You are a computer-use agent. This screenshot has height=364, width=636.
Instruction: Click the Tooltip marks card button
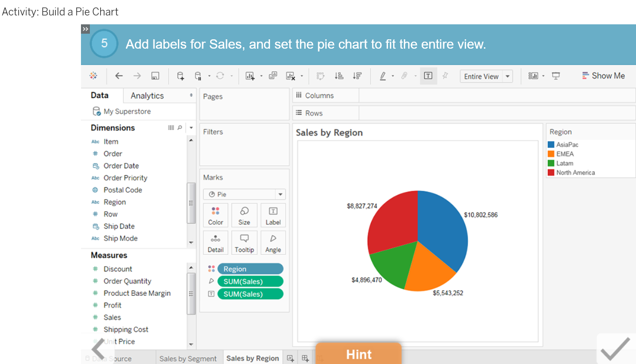244,243
